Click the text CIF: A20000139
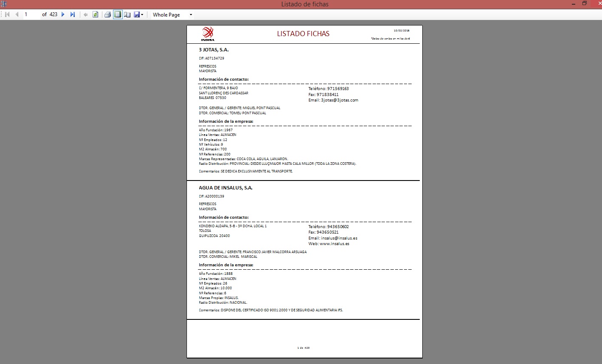602x364 pixels. coord(212,196)
